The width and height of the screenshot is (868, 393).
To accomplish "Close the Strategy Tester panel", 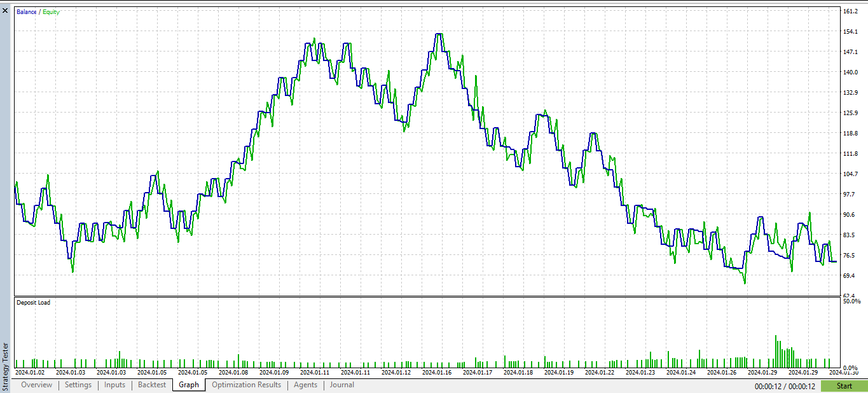I will (x=6, y=11).
